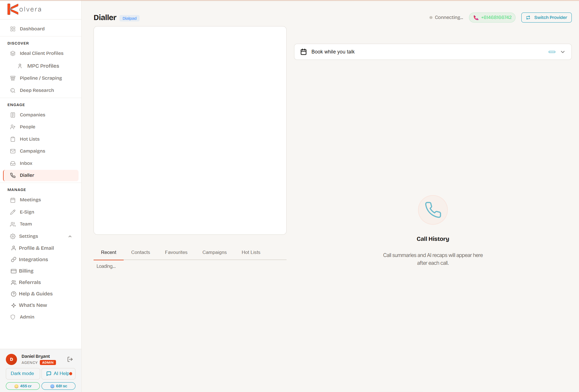Click Ideal Client Profiles layers icon
579x392 pixels.
pos(13,53)
